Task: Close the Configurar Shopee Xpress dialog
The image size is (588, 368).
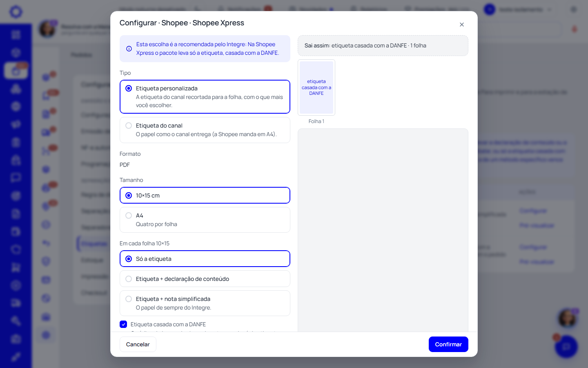Action: pyautogui.click(x=462, y=25)
